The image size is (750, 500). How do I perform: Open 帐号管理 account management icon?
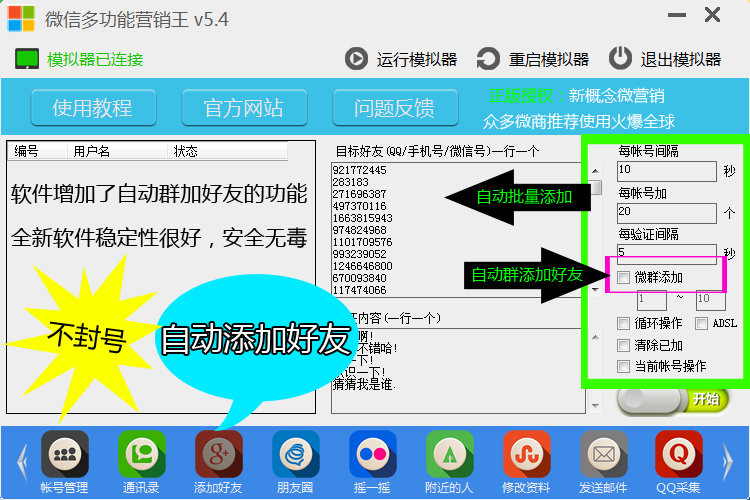[x=65, y=454]
